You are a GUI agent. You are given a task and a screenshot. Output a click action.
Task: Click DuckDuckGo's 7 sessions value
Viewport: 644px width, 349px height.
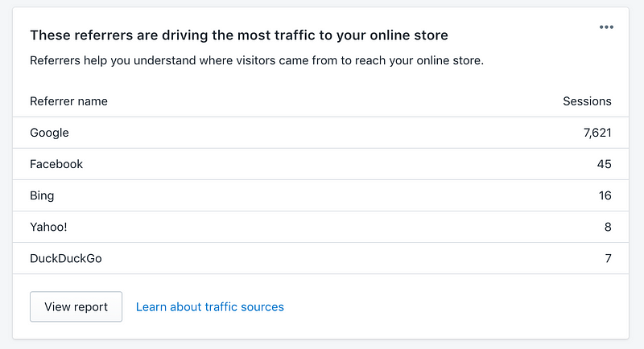pos(609,258)
